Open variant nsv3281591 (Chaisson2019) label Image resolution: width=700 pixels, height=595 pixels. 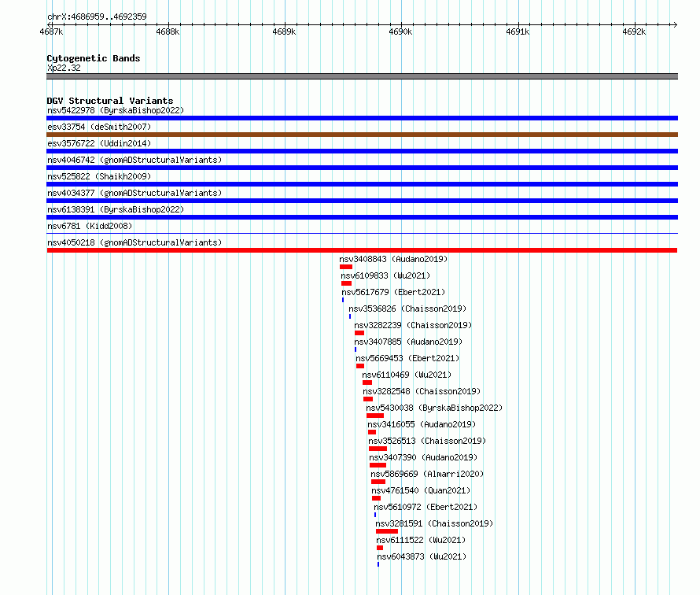pos(434,523)
